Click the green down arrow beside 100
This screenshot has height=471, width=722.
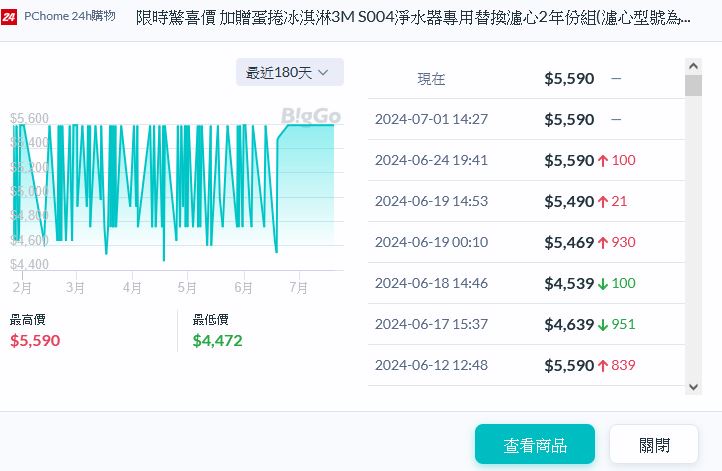click(x=603, y=283)
